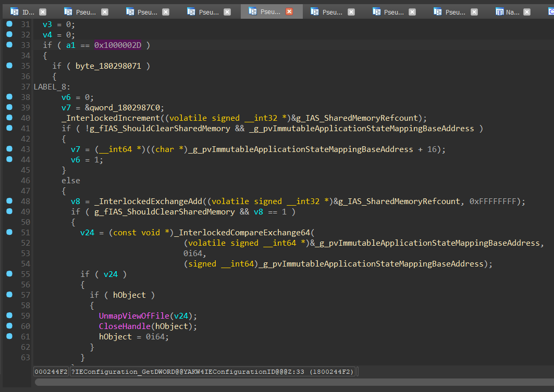Click the UnmapViewOfFile function call
This screenshot has width=554, height=392.
(x=134, y=316)
